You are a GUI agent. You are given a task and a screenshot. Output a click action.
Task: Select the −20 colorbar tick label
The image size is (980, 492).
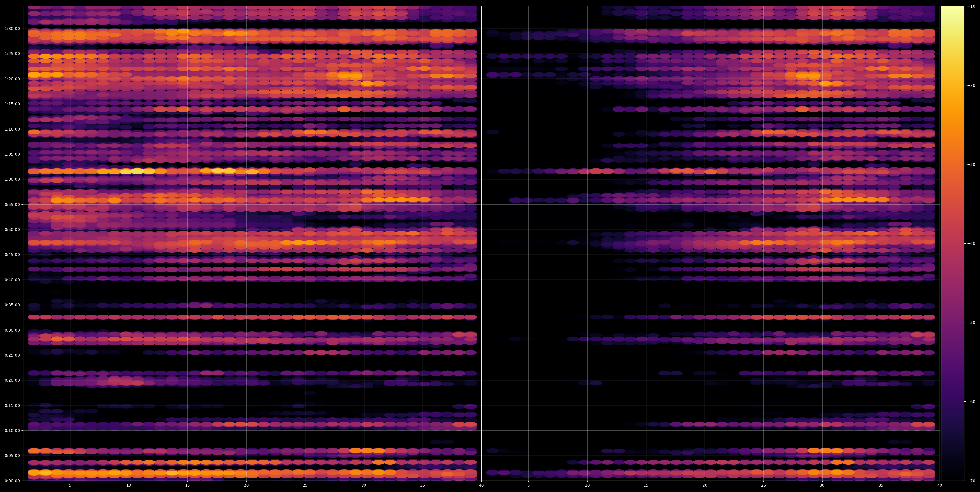click(x=971, y=85)
